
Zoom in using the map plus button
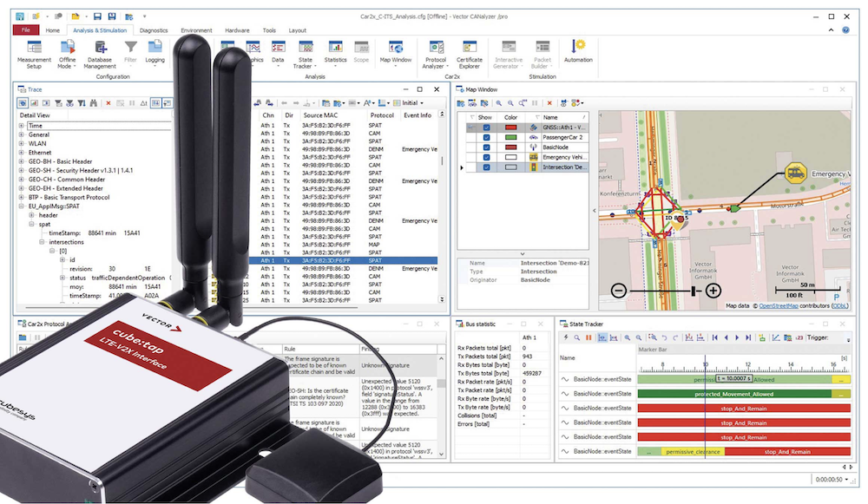pyautogui.click(x=713, y=291)
